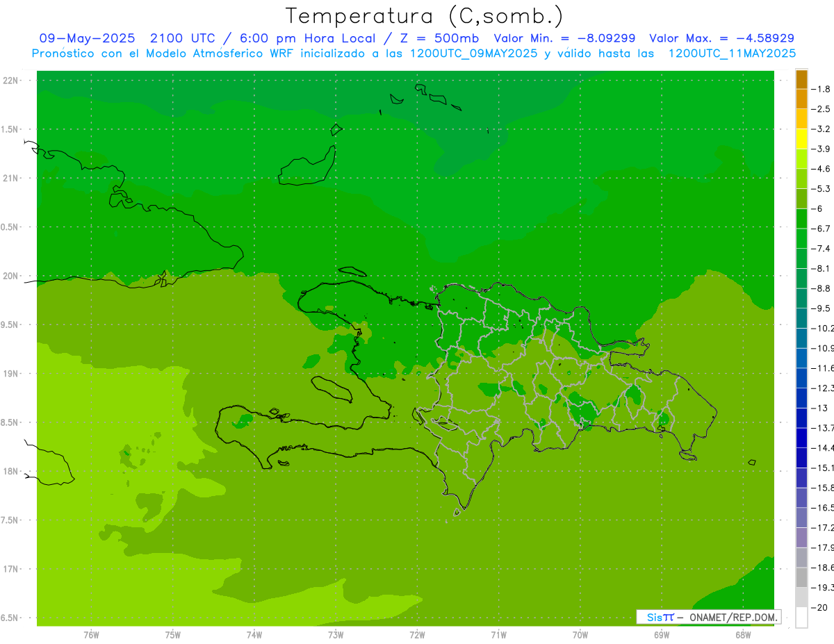Click the '-15.8' legend value
Screen dimensions: 834x644
point(821,488)
